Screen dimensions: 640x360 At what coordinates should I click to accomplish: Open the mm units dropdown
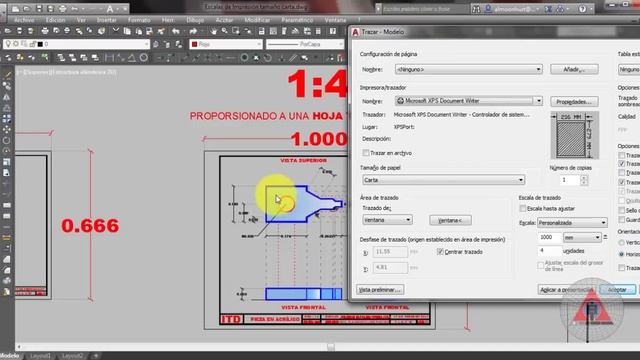coord(582,237)
